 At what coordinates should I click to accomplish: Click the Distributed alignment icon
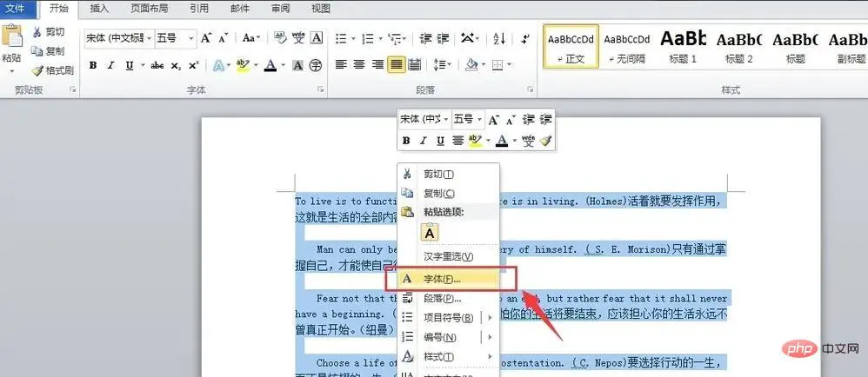(x=414, y=64)
